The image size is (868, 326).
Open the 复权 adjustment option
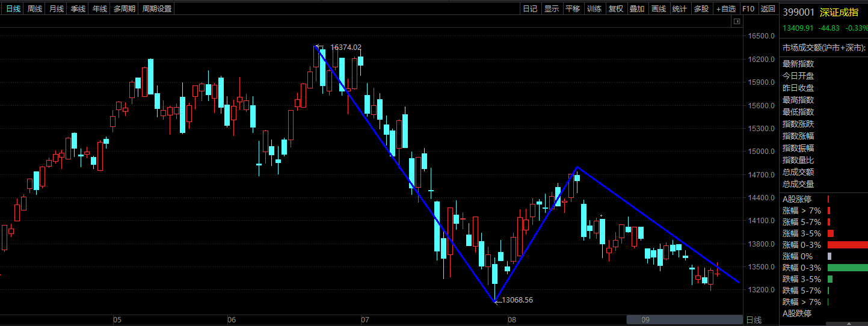(x=616, y=9)
